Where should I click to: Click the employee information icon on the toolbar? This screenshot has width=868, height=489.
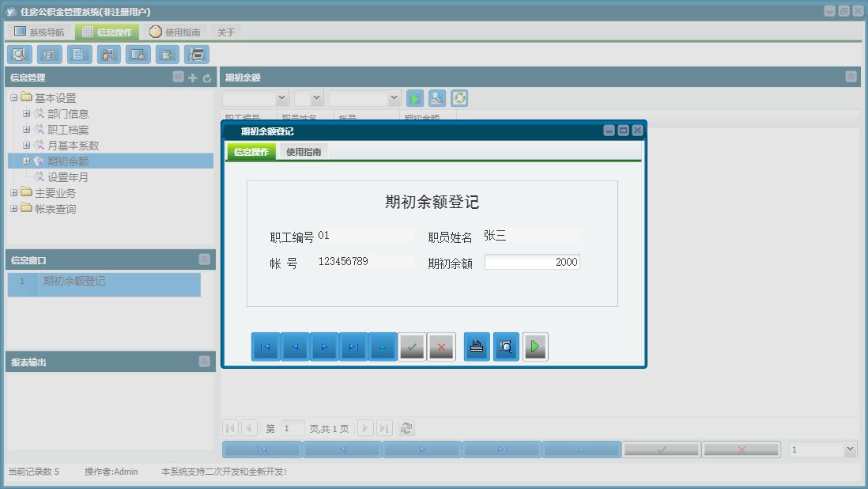[x=108, y=54]
